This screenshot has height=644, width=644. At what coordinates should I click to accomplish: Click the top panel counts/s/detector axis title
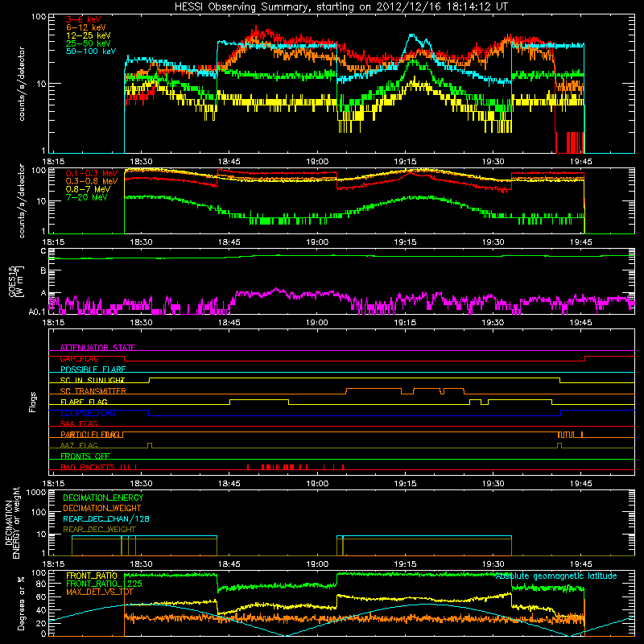pyautogui.click(x=22, y=84)
